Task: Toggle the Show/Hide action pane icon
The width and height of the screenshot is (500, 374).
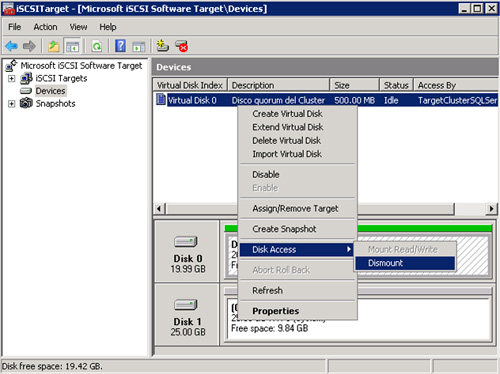Action: [x=139, y=46]
